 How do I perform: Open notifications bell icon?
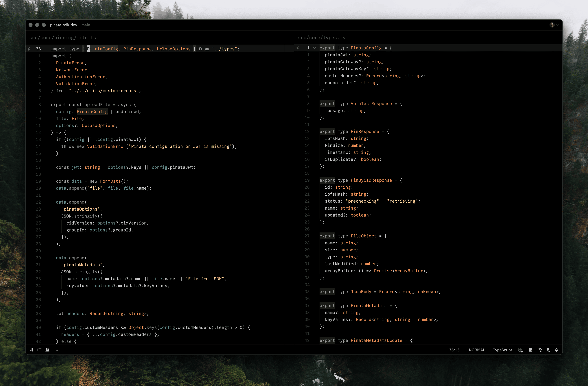pos(556,350)
